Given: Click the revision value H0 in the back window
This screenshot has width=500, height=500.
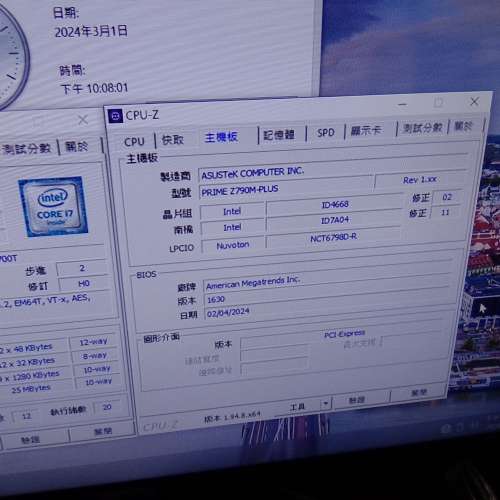Looking at the screenshot, I should pos(83,284).
